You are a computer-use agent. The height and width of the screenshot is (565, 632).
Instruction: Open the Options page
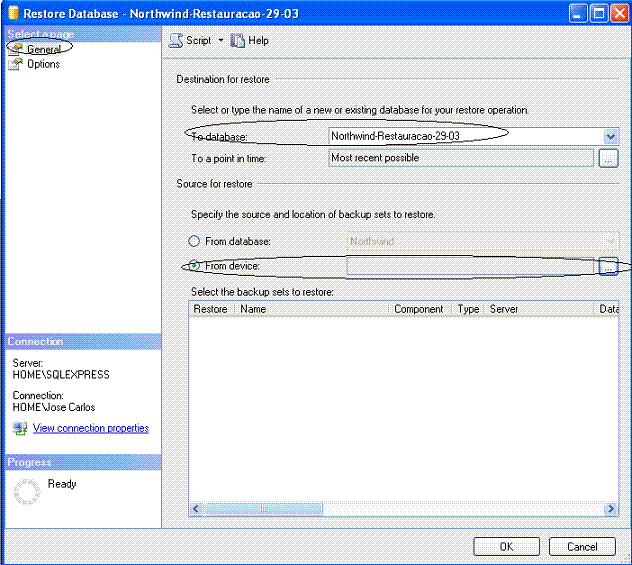coord(44,64)
